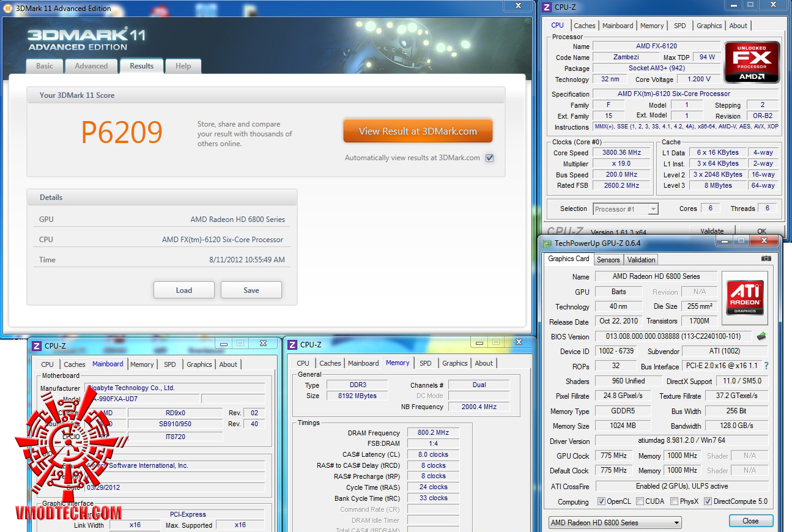Open the SPD tab in the CPU-Z Memory window
This screenshot has width=792, height=532.
click(425, 363)
